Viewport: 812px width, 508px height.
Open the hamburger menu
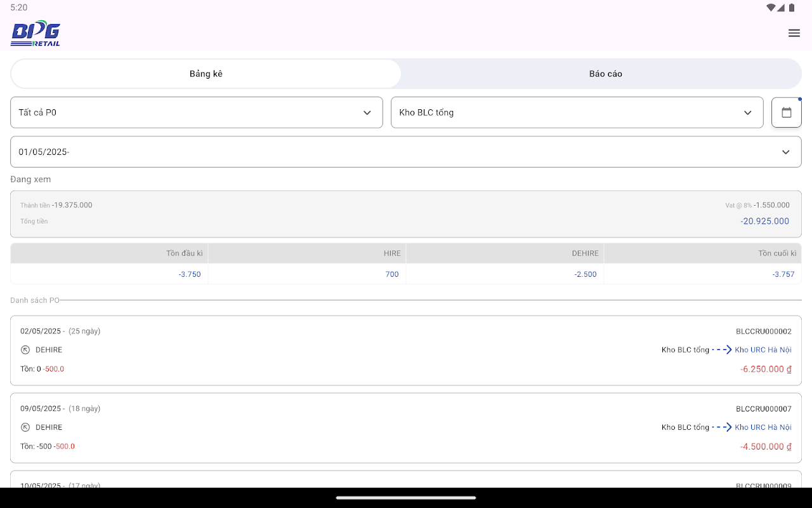pyautogui.click(x=794, y=33)
